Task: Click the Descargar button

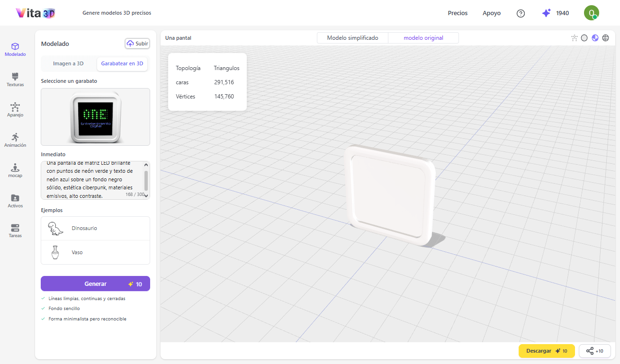Action: click(547, 351)
